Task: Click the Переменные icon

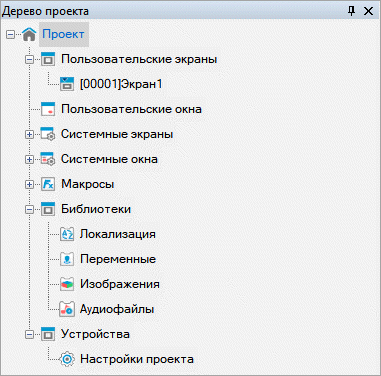Action: [x=67, y=259]
